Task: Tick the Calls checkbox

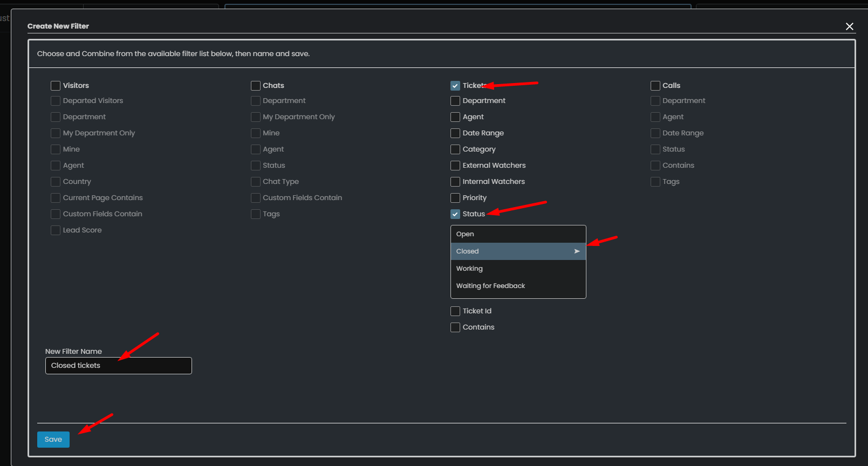Action: (x=655, y=86)
